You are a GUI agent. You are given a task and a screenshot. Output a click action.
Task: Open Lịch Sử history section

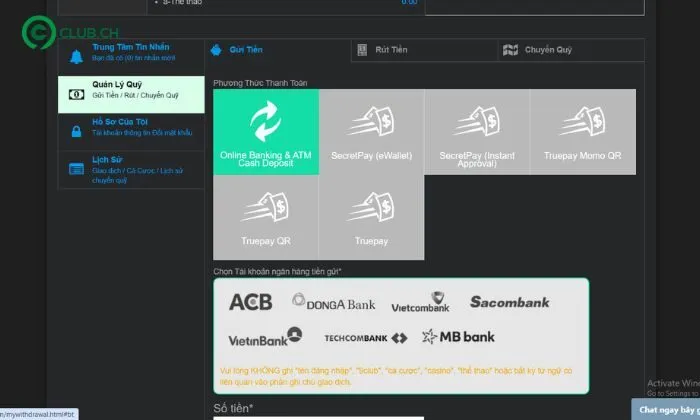(131, 170)
